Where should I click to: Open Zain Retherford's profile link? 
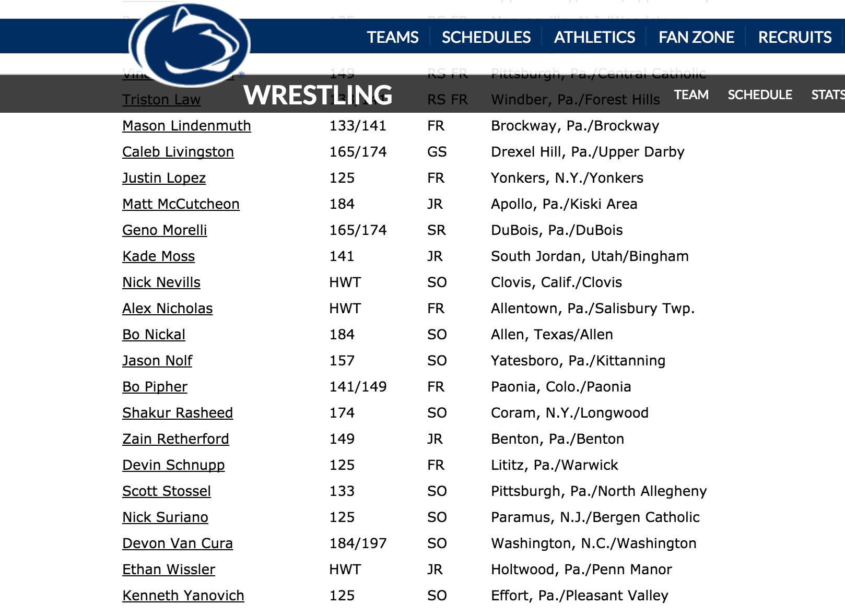click(175, 439)
